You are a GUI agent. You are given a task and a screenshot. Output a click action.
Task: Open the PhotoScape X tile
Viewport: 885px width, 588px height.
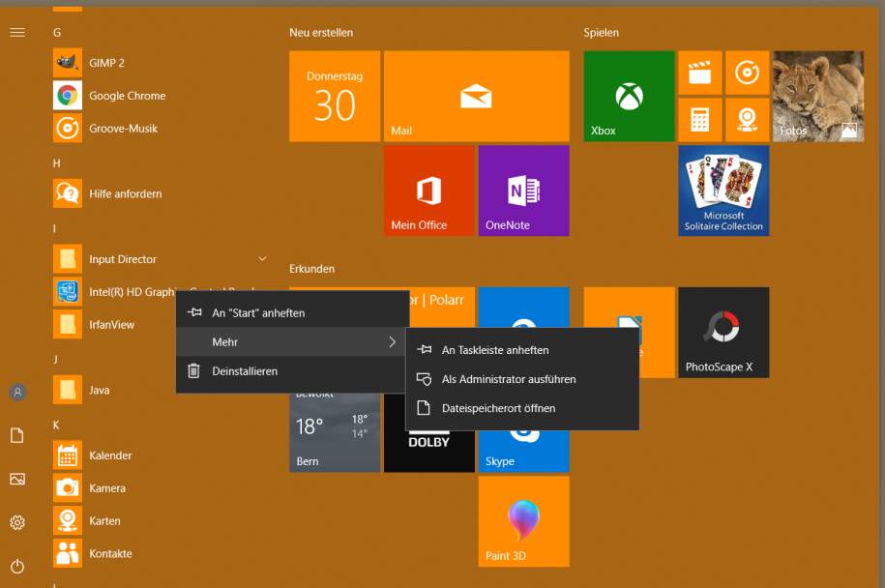tap(723, 332)
